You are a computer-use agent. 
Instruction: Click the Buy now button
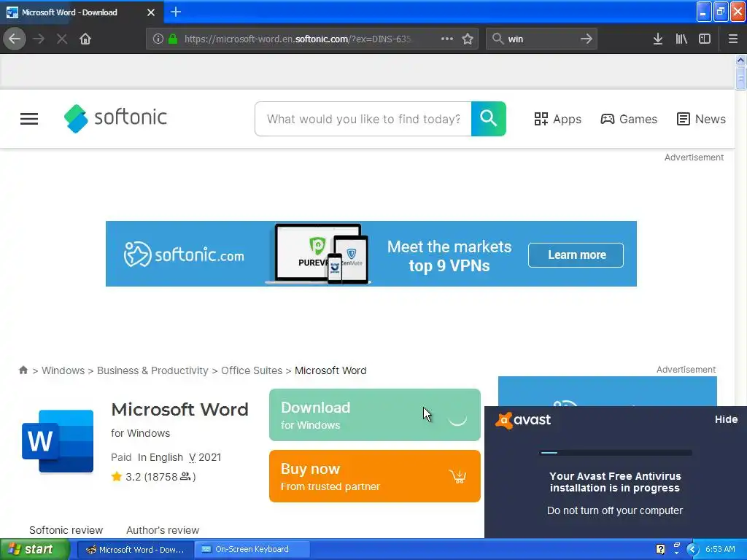(375, 476)
